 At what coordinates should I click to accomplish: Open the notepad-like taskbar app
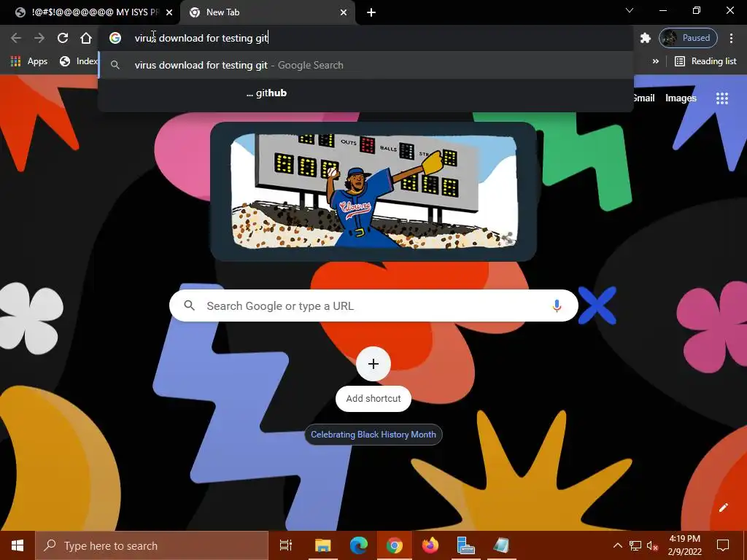pyautogui.click(x=501, y=545)
